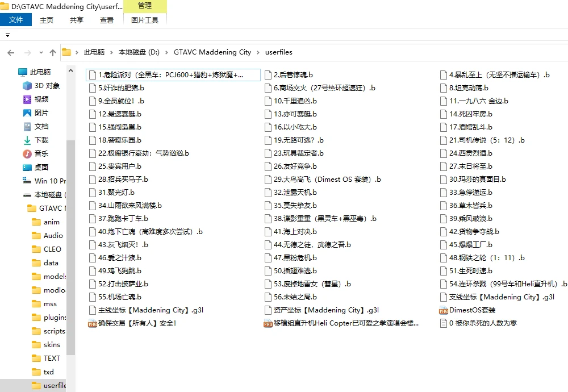Select file 2.后巷惊魂.b icon
This screenshot has height=392, width=568.
268,75
